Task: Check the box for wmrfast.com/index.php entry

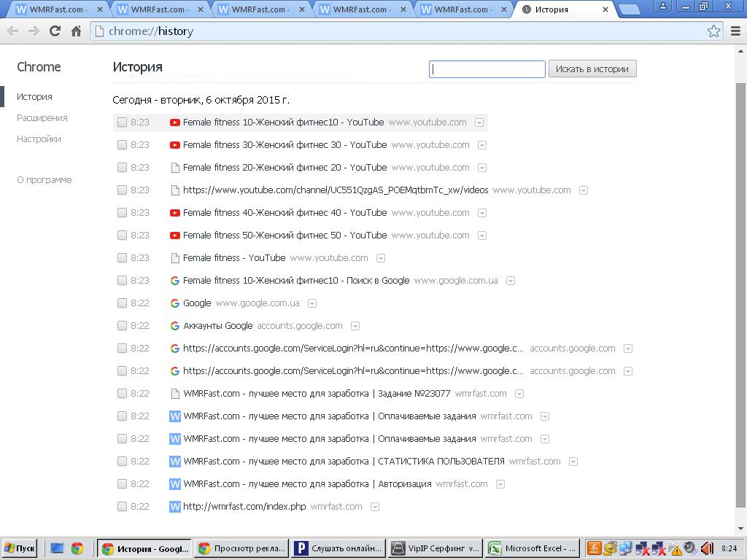Action: pos(122,507)
